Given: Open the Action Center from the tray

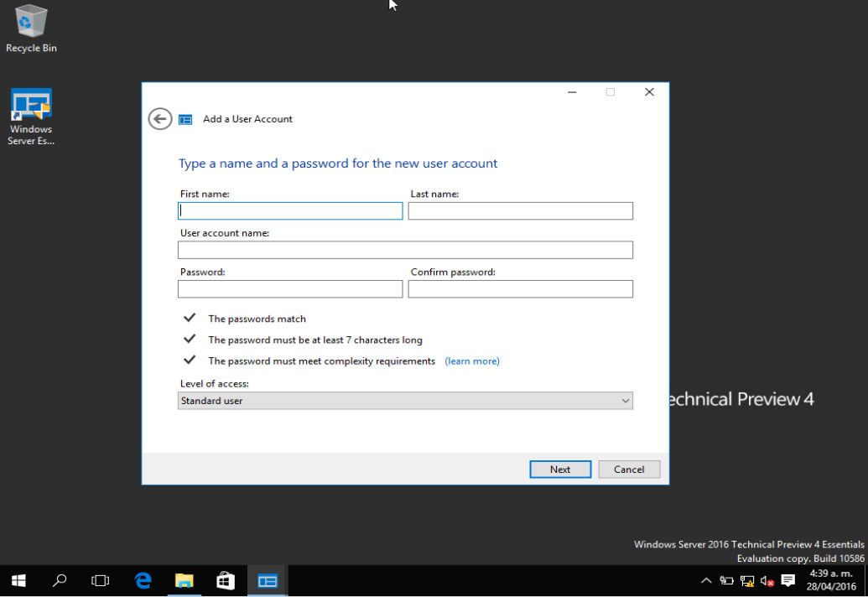Looking at the screenshot, I should [x=787, y=580].
